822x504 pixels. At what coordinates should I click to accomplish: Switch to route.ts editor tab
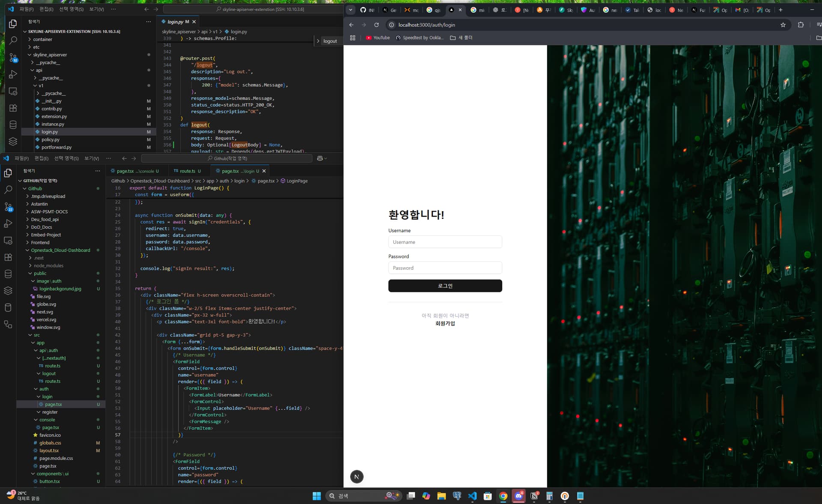click(x=187, y=171)
